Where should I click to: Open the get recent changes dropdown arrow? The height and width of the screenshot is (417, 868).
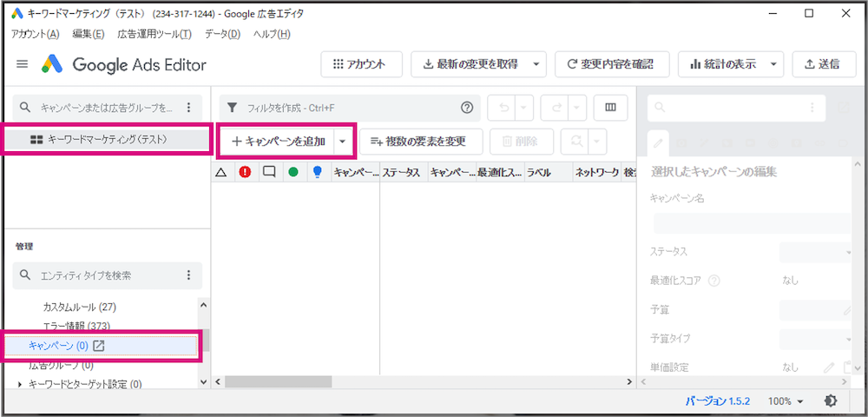(536, 64)
